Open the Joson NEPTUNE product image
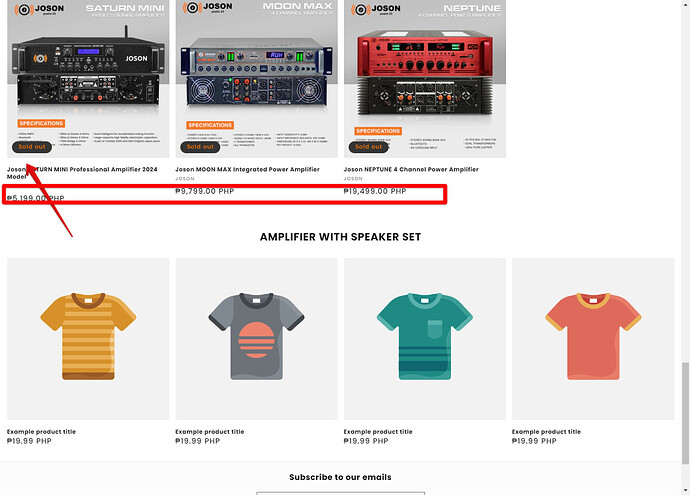The height and width of the screenshot is (495, 690). 425,78
